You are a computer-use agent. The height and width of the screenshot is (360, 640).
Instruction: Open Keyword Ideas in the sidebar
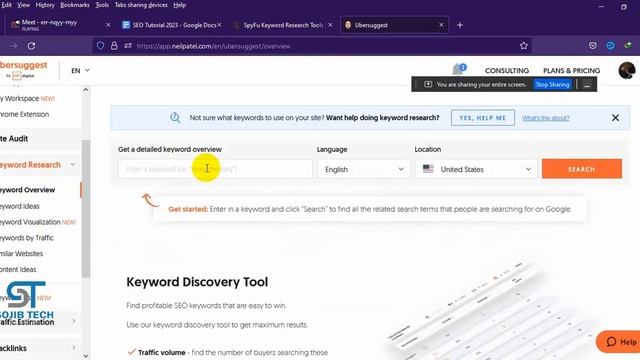click(x=20, y=206)
